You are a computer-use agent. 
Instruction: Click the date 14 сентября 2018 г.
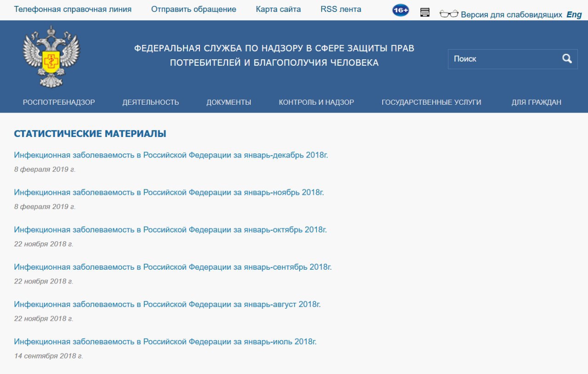49,356
